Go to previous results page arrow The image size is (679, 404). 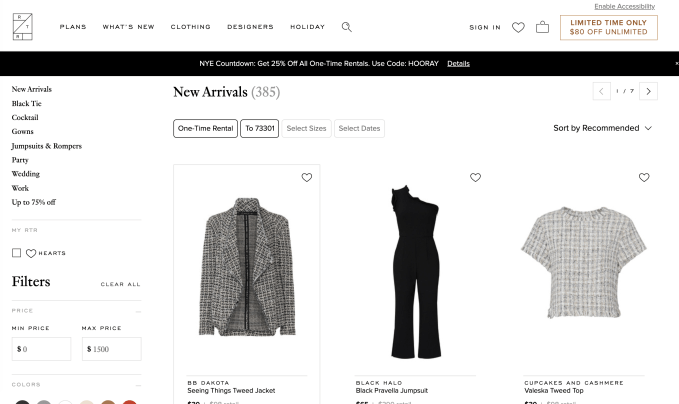pos(601,91)
